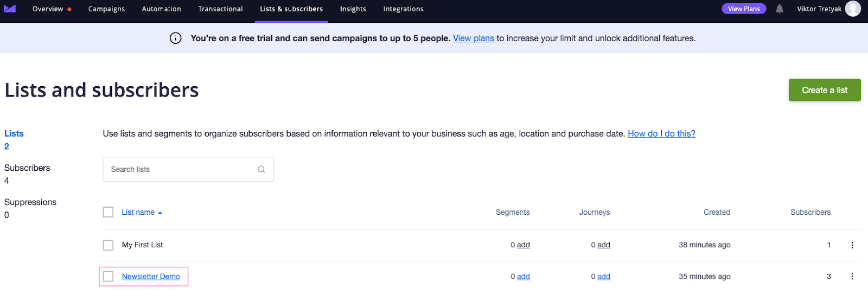Open the Viktor Tretyak account menu
Image resolution: width=868 pixels, height=301 pixels.
point(819,9)
